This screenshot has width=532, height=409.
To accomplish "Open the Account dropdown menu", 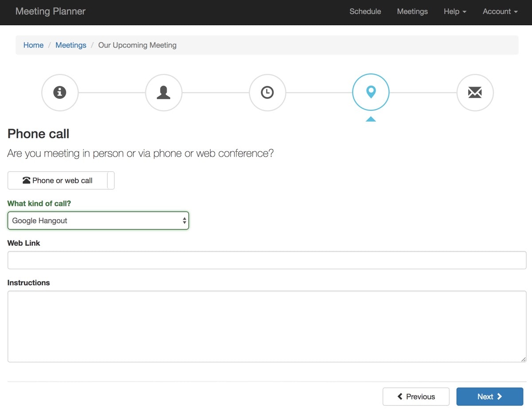I will coord(500,12).
